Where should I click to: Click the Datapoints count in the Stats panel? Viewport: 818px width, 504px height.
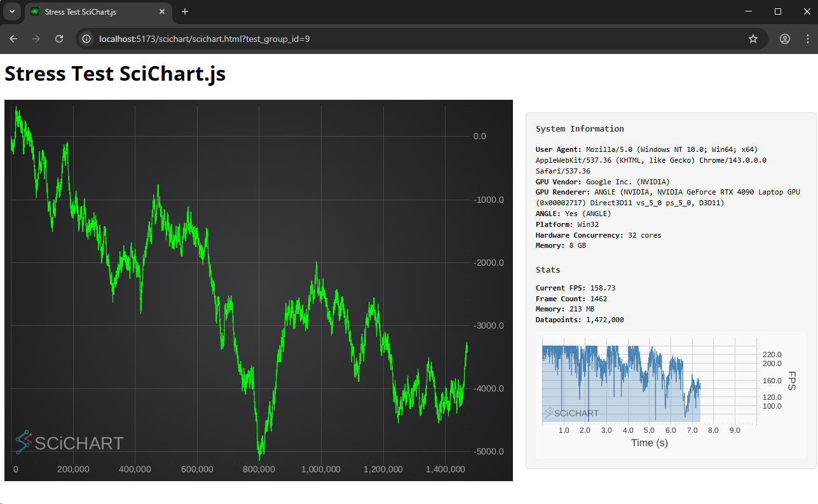580,320
